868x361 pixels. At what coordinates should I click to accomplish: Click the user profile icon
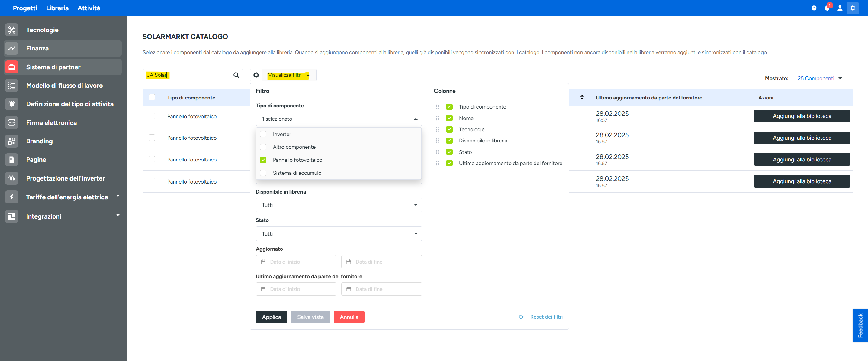(840, 8)
